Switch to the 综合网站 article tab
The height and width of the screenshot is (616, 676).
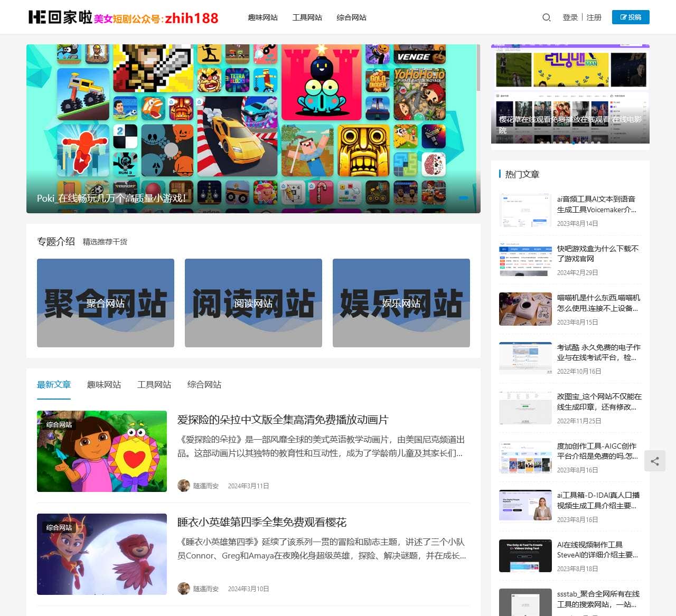[204, 385]
